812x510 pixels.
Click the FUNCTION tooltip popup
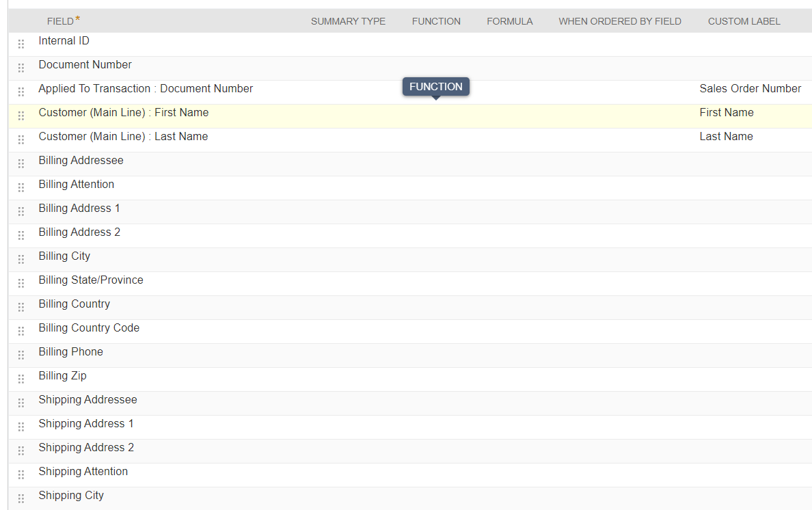pos(436,86)
